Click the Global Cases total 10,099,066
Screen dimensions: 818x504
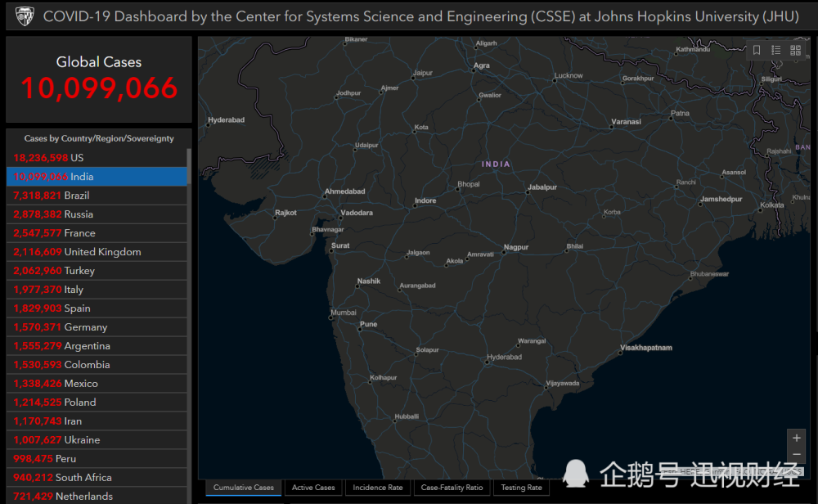point(99,88)
